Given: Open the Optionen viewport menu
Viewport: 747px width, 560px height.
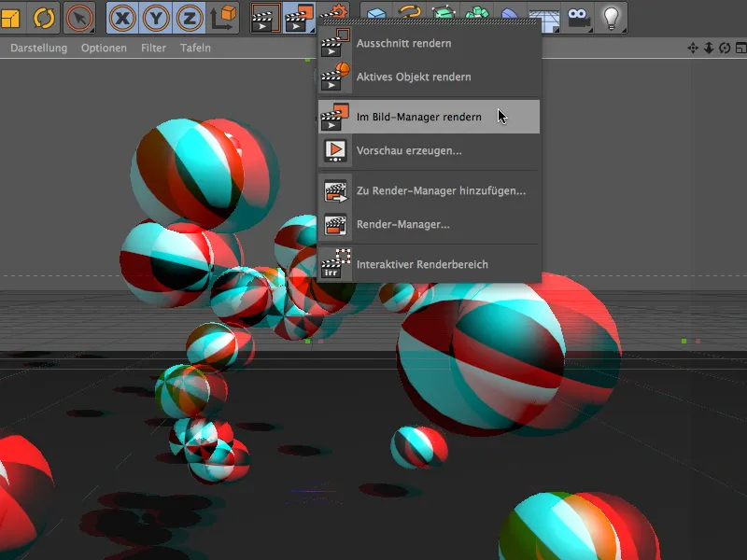Looking at the screenshot, I should (104, 48).
